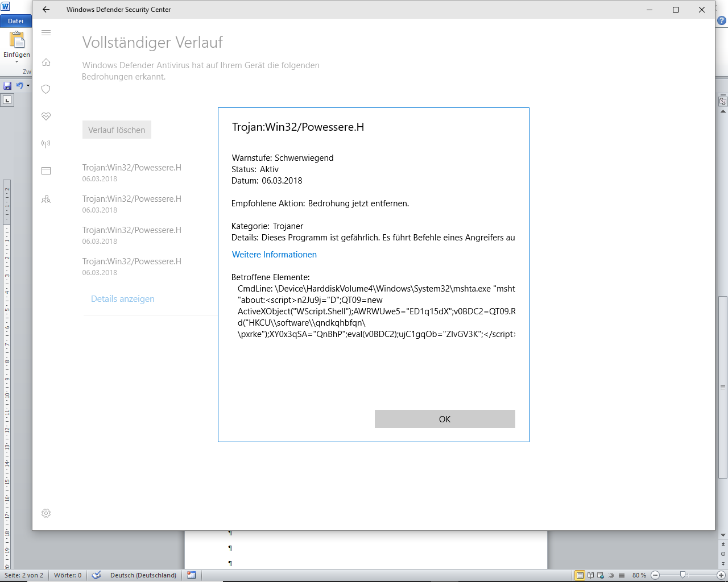Open the Weitere Informationen link
Screen dimensions: 728x582
click(x=274, y=255)
